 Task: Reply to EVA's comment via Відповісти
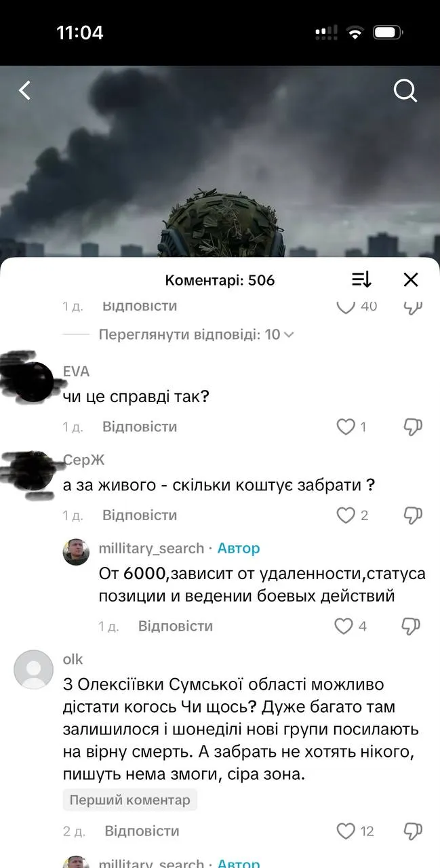click(x=140, y=427)
